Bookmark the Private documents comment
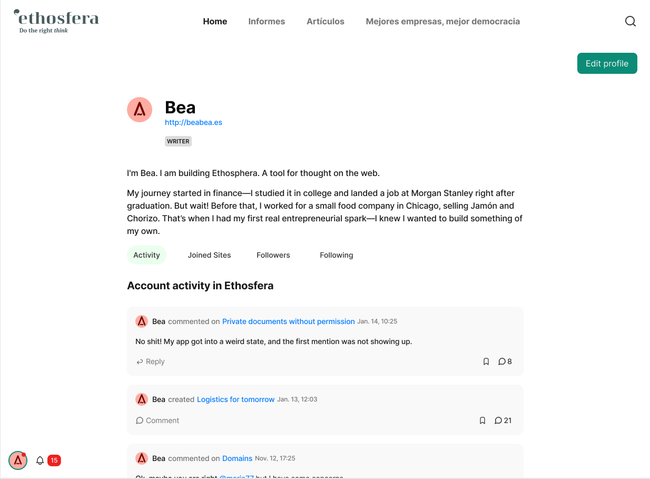Viewport: 650px width, 479px height. point(486,362)
